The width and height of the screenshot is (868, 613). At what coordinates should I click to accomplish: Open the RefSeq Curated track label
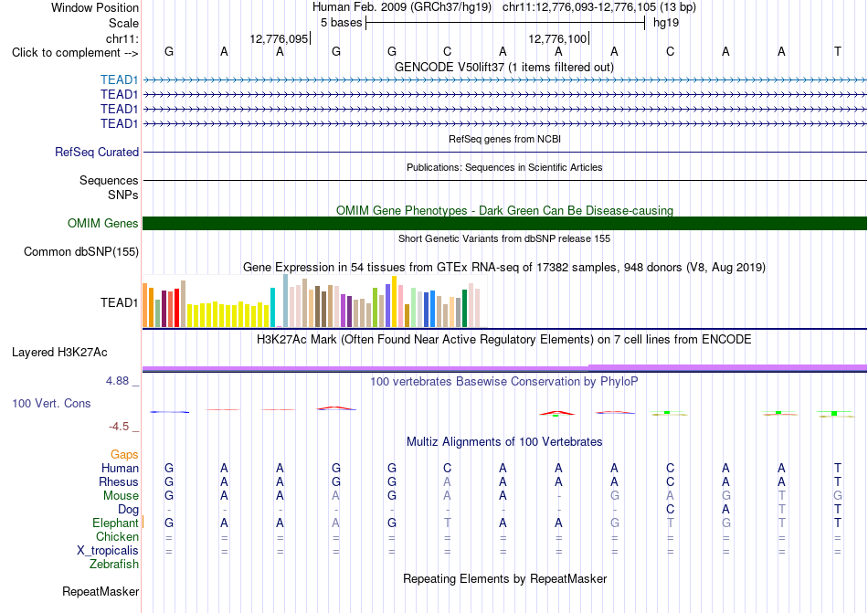pos(97,153)
